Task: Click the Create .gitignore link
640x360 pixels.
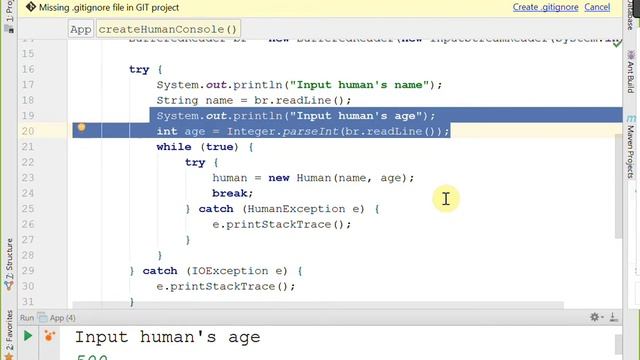Action: click(x=545, y=7)
